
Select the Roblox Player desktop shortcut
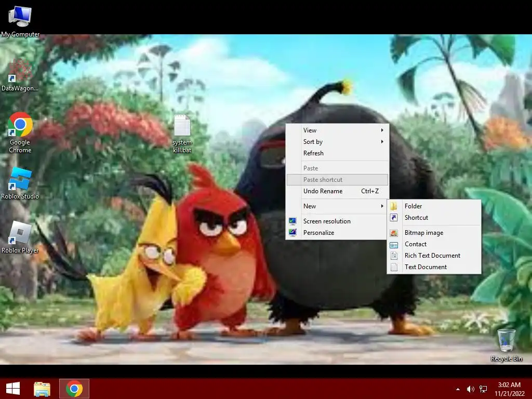[20, 237]
